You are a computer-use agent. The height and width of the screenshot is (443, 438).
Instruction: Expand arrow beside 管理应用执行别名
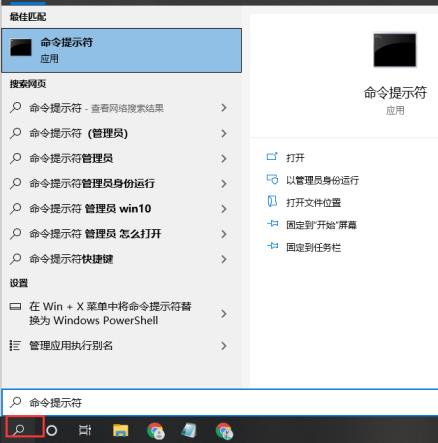(224, 346)
